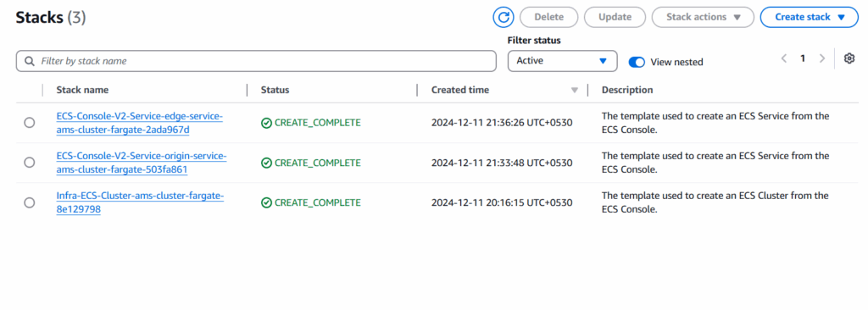Open the Stack actions dropdown
Viewport: 868px width, 310px height.
(703, 17)
